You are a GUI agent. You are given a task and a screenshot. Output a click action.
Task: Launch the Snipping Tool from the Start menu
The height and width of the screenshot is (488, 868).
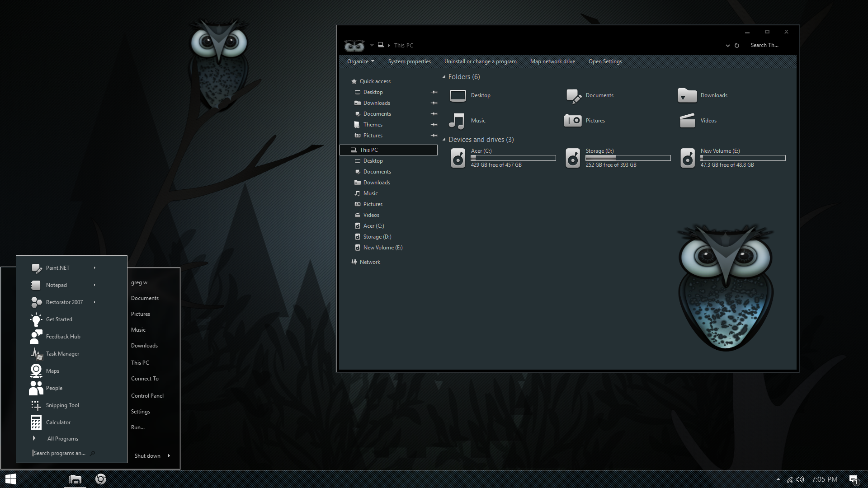click(x=62, y=405)
